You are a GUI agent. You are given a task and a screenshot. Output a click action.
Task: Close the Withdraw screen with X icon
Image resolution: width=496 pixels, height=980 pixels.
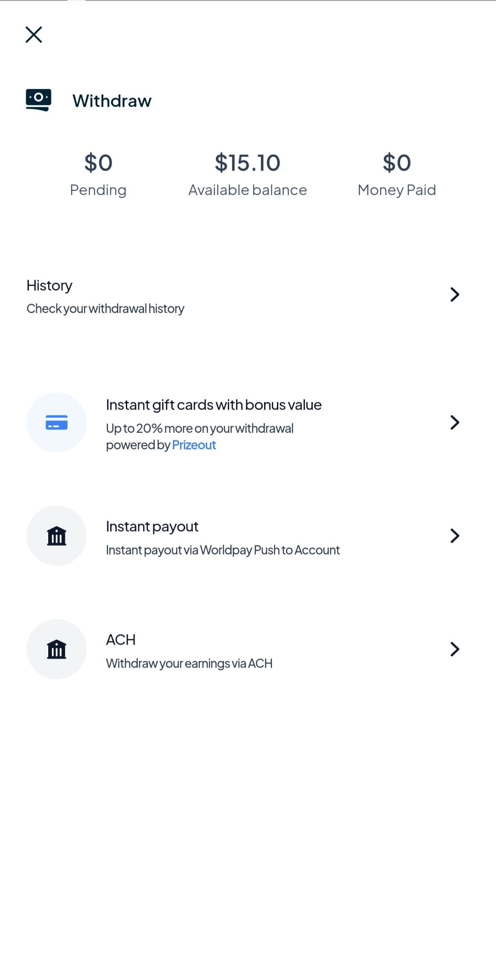pos(34,34)
